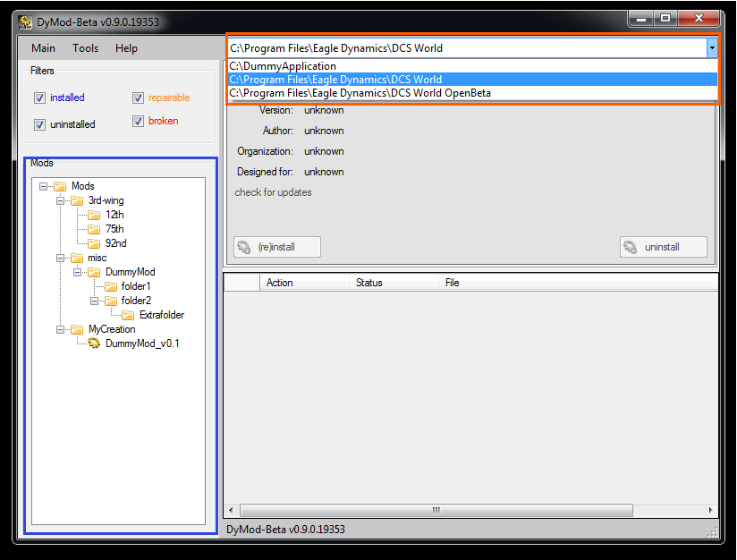The image size is (737, 560).
Task: Click the scrollbar right arrow
Action: coord(710,510)
